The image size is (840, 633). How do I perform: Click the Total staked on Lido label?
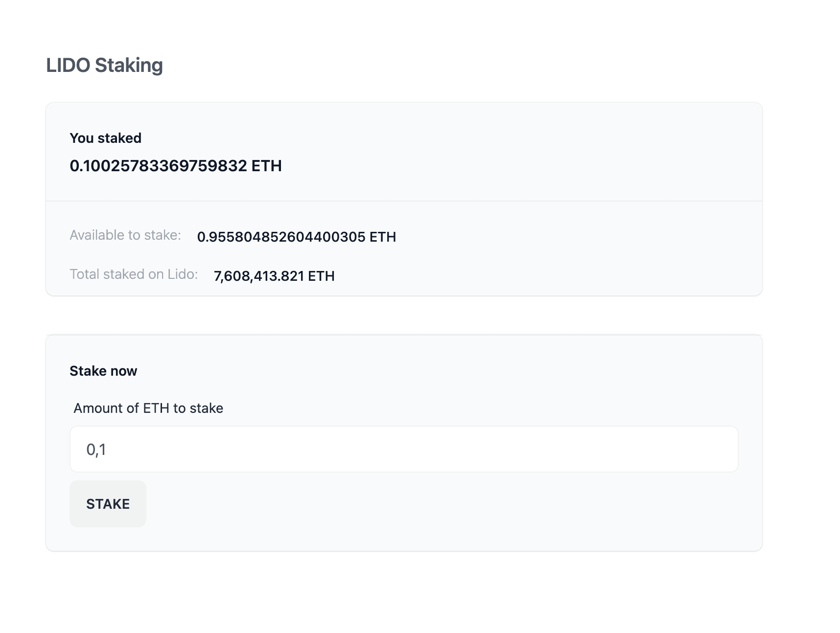click(x=134, y=274)
